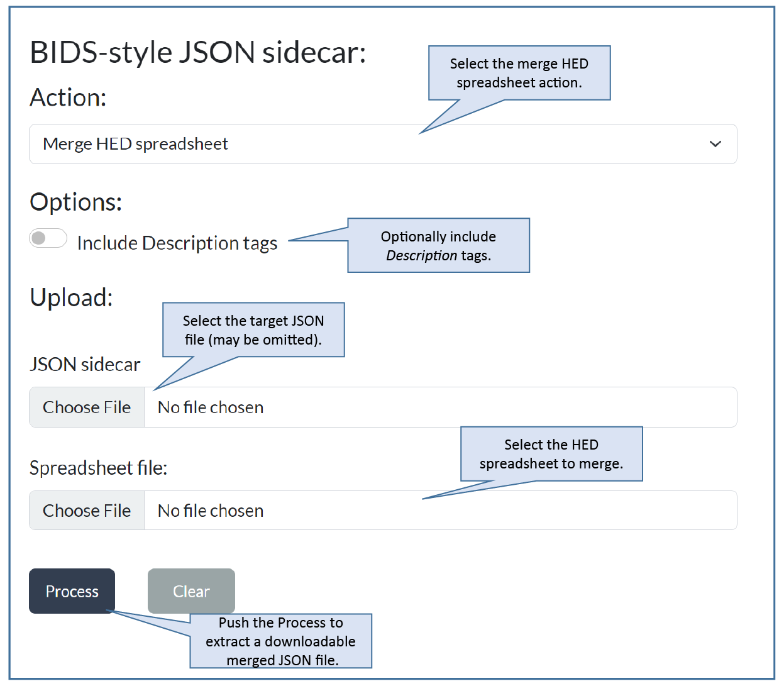Click the 'Select the HED spreadsheet to merge' callout
The image size is (784, 686).
tap(551, 454)
